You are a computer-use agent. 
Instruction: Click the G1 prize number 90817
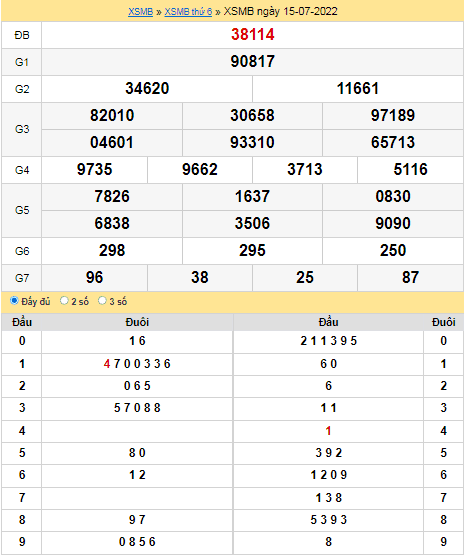pos(254,62)
